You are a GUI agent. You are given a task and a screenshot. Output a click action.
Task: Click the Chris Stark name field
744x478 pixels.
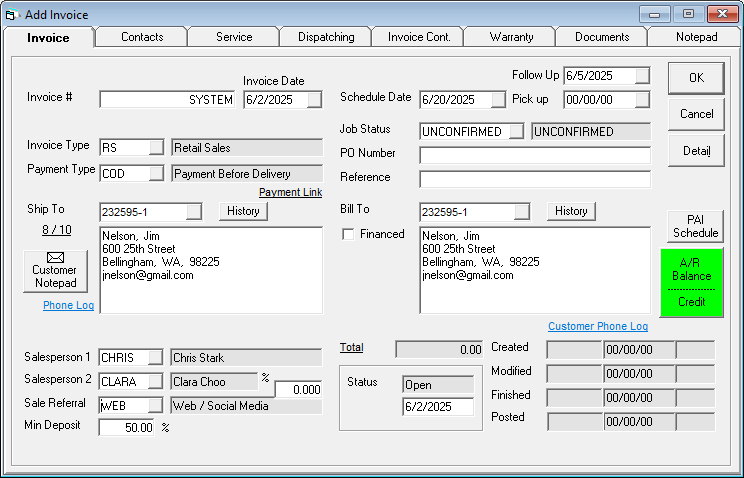246,357
